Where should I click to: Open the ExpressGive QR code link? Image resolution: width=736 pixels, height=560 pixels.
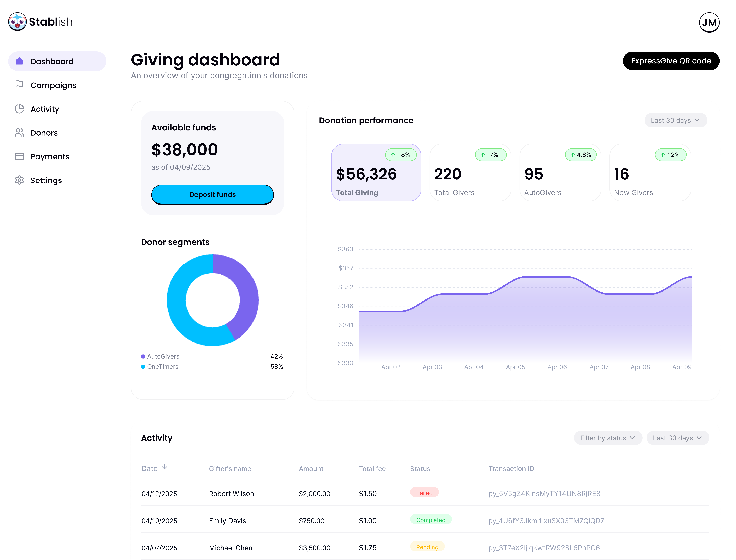[671, 61]
